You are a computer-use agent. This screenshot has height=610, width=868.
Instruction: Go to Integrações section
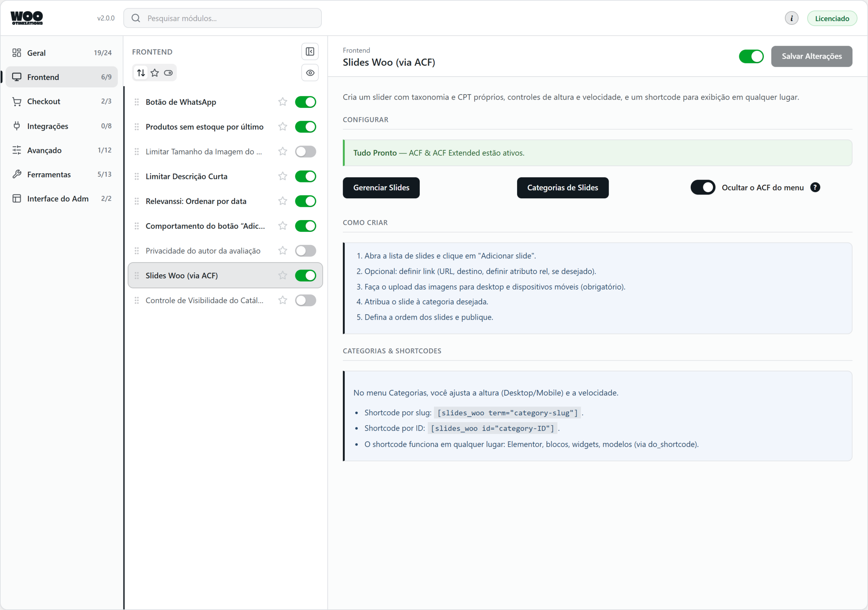click(x=62, y=126)
